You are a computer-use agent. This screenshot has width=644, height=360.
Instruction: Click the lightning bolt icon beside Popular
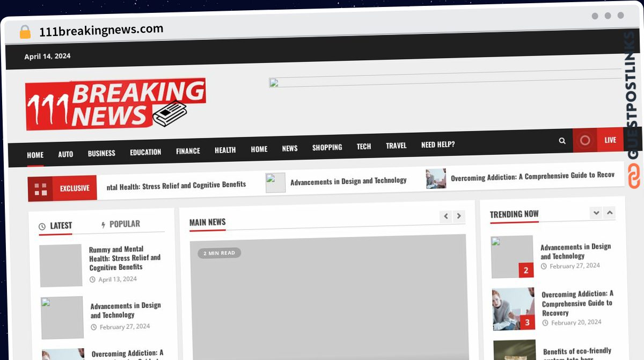click(x=103, y=225)
